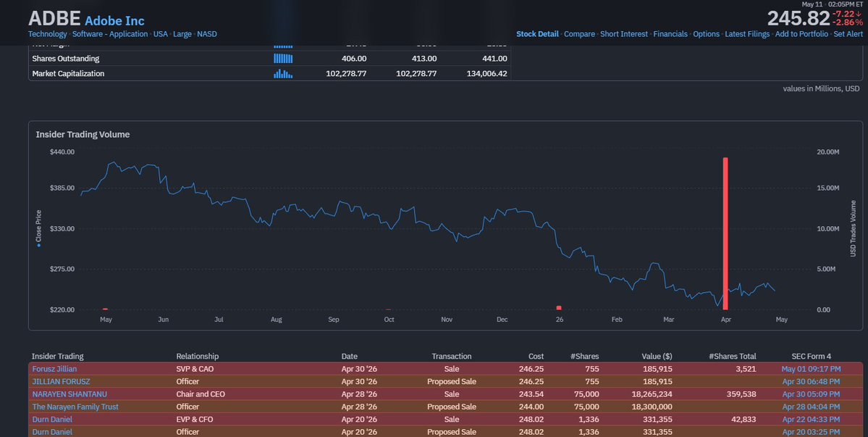Open JILLIAN FORUSZ insider profile
The height and width of the screenshot is (437, 868).
coord(61,382)
